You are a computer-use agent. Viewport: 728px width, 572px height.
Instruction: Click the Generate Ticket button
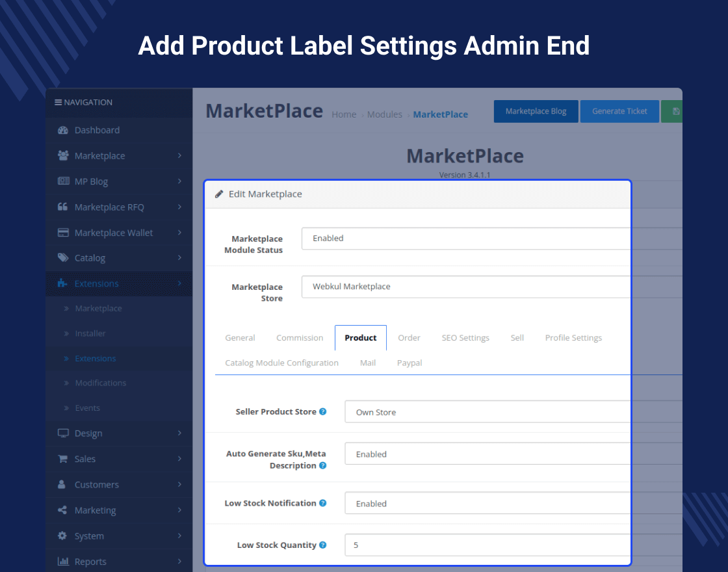[x=620, y=111]
